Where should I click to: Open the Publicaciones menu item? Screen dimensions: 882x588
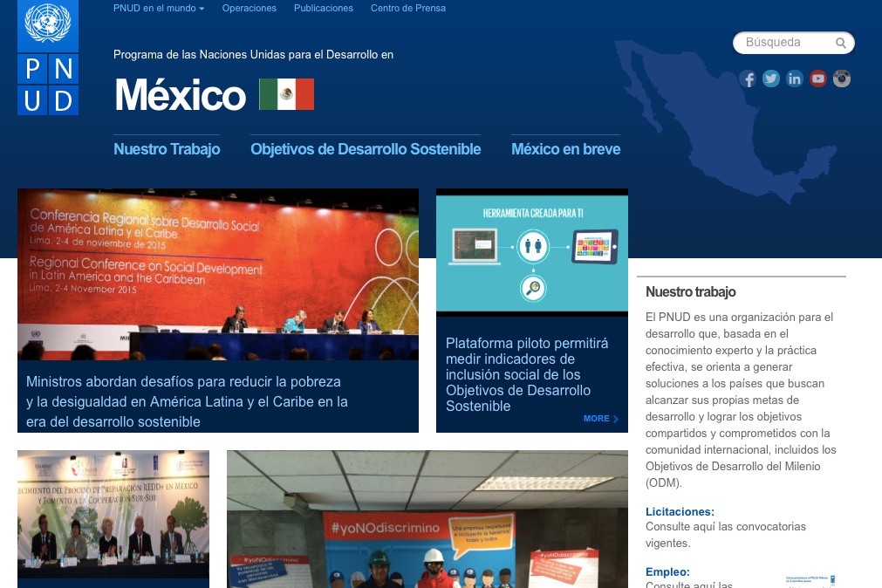(324, 8)
